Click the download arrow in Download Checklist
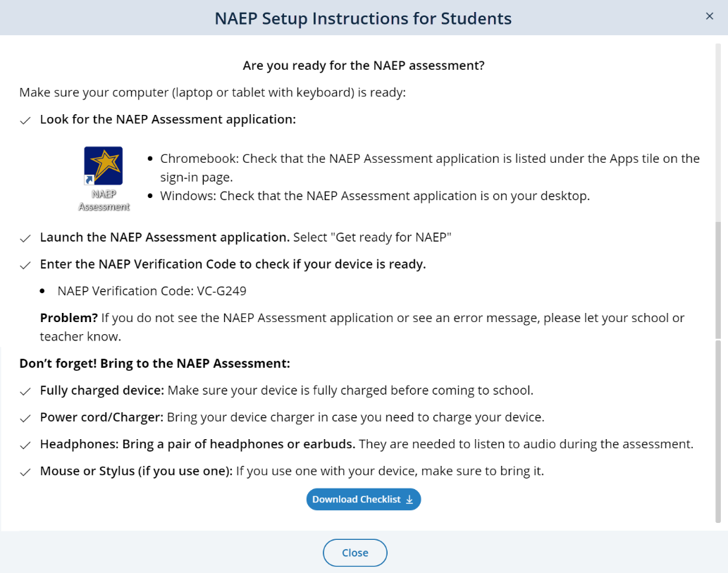 (409, 500)
